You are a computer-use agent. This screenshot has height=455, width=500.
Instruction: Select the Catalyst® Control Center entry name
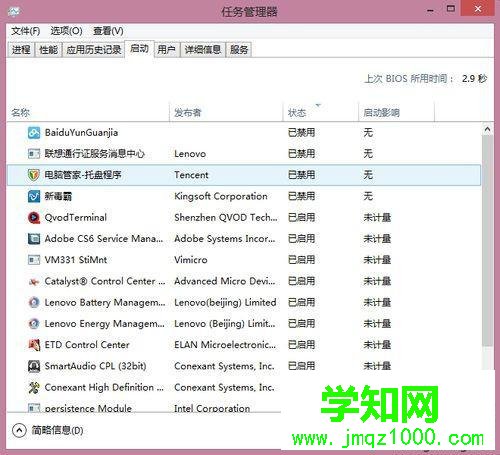click(x=105, y=281)
